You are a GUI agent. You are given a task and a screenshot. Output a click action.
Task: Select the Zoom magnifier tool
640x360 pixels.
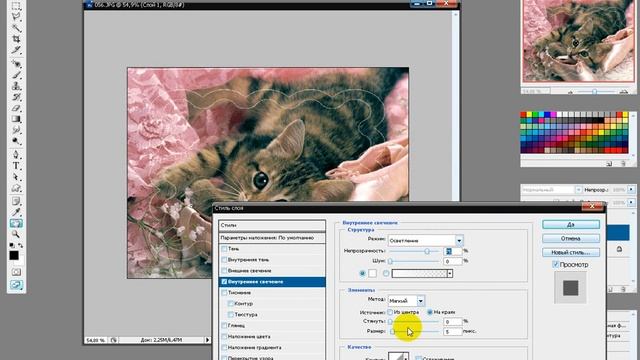pos(16,234)
